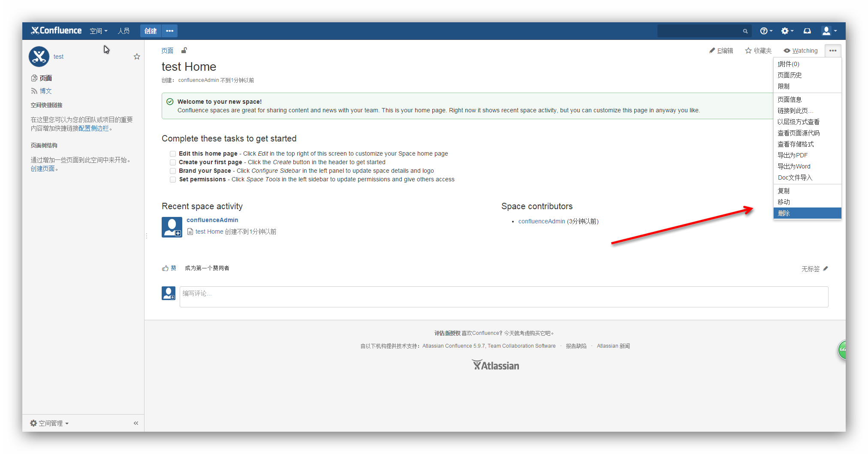Click the 创建页面 create page link
This screenshot has width=868, height=454.
42,168
